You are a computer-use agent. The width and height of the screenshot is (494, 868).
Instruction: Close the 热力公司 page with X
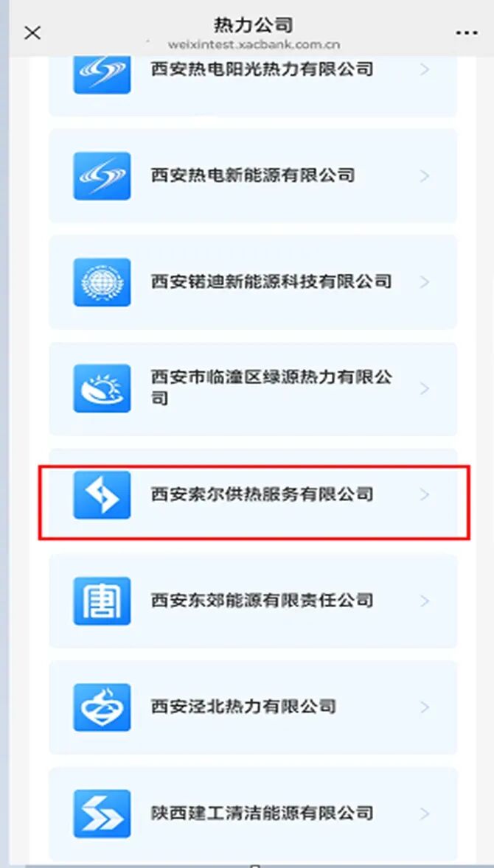click(32, 33)
